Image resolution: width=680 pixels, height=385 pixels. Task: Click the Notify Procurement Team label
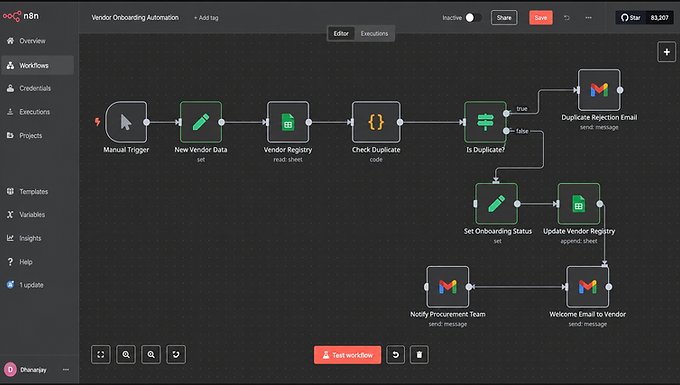click(448, 314)
